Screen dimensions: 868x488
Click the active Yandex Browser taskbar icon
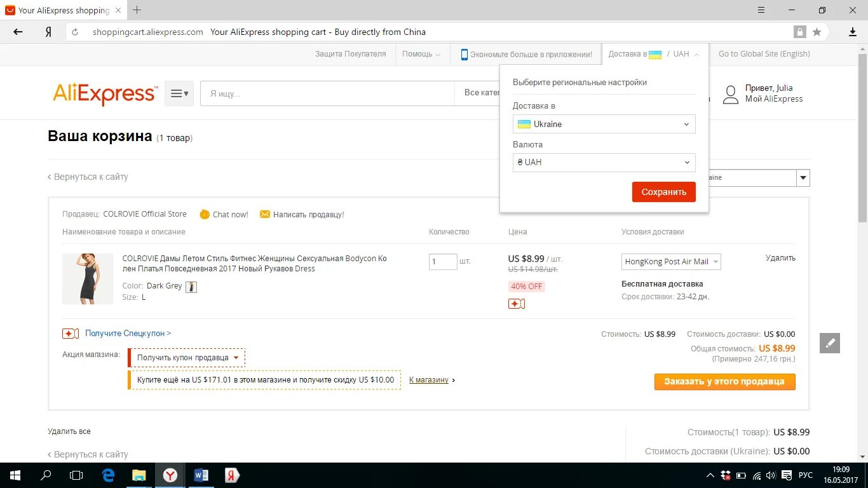[x=170, y=475]
